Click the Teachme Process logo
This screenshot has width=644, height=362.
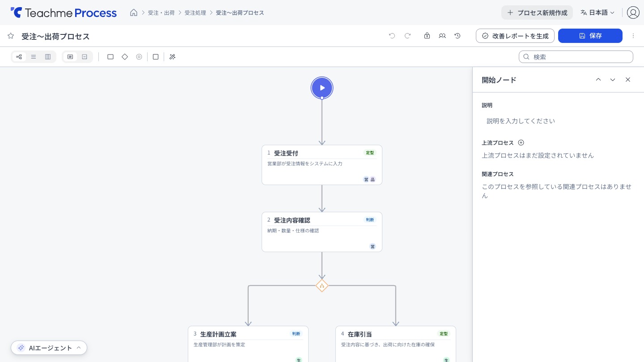click(x=64, y=13)
